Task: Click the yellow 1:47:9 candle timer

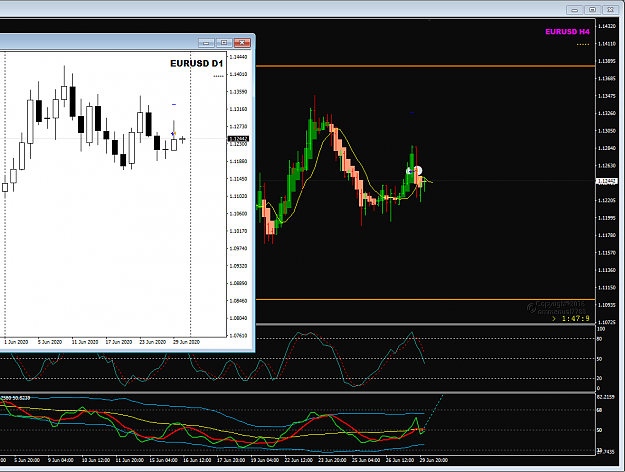Action: (576, 319)
